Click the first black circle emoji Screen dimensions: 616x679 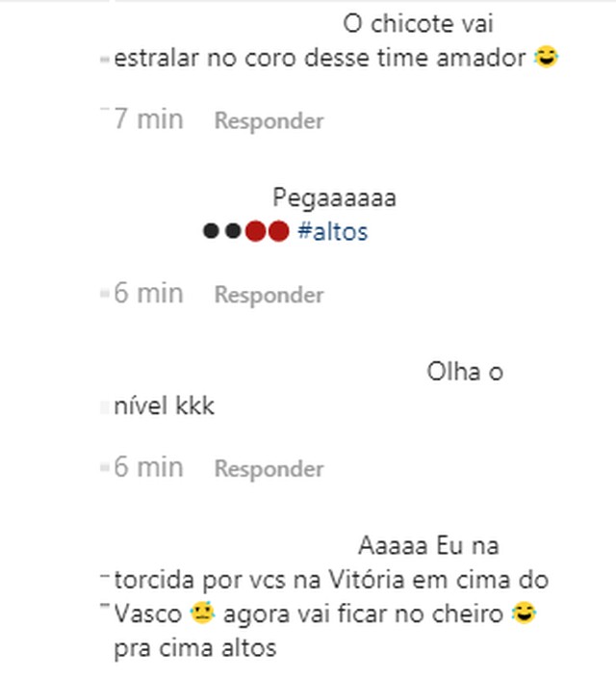(211, 231)
